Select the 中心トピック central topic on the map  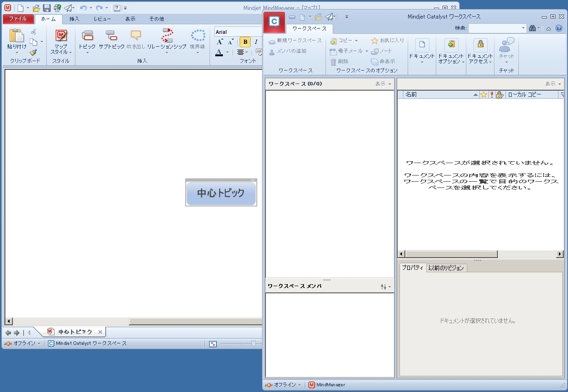(x=221, y=193)
